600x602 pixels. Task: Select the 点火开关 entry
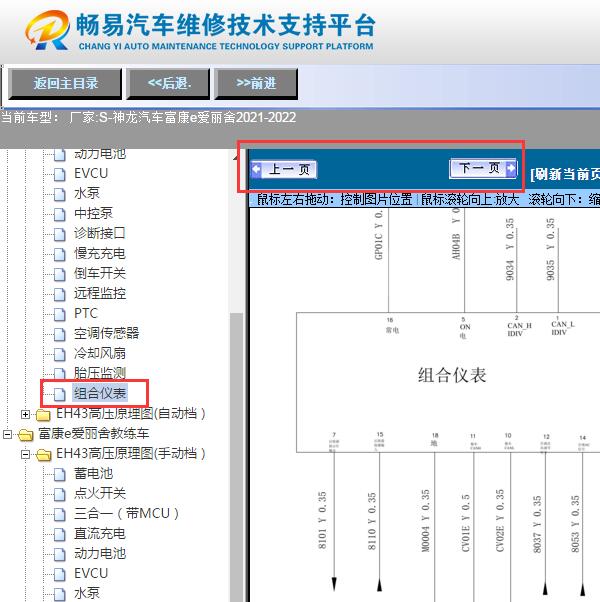pyautogui.click(x=99, y=494)
